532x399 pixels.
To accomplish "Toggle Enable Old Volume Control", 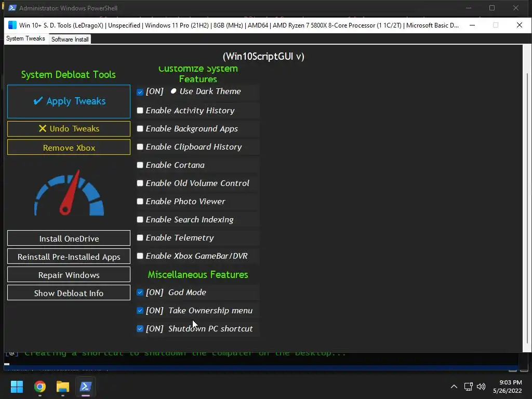I will (x=140, y=183).
